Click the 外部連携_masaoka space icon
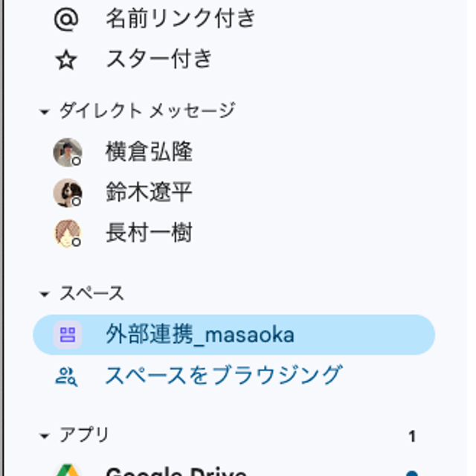Image resolution: width=476 pixels, height=476 pixels. (67, 335)
